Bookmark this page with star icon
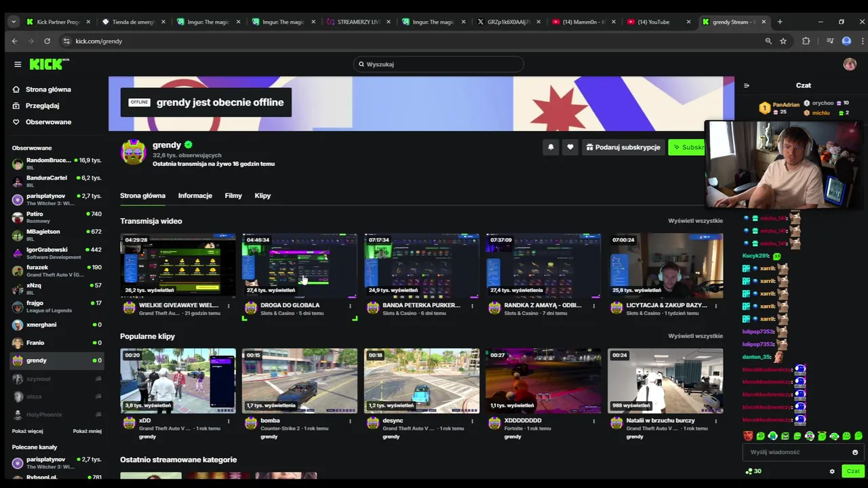868x488 pixels. point(783,41)
